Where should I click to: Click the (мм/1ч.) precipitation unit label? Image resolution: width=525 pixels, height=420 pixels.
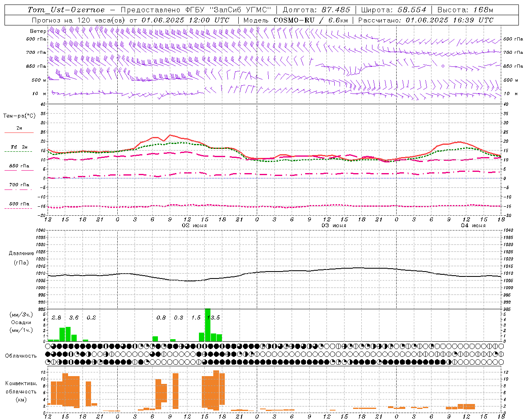coord(21,330)
